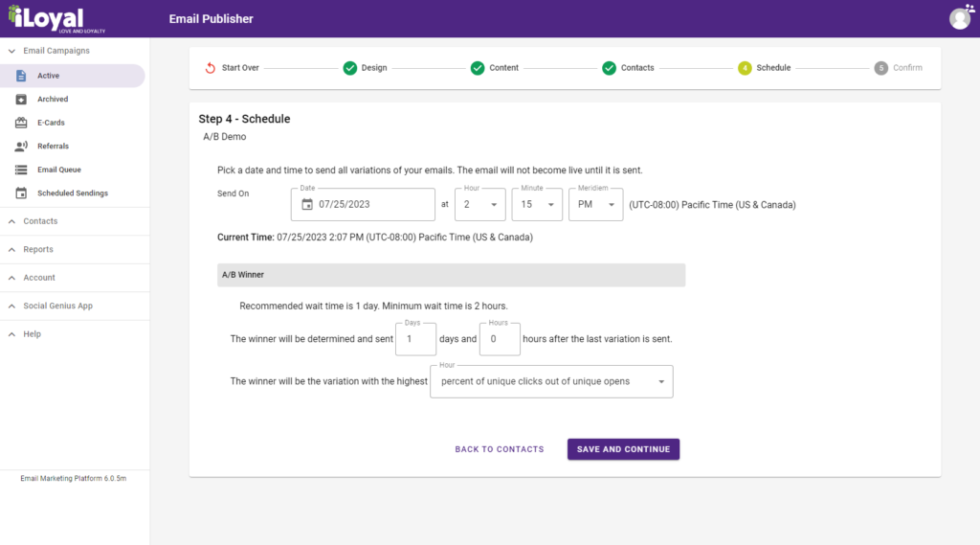
Task: Go to the Contacts step label
Action: (637, 68)
